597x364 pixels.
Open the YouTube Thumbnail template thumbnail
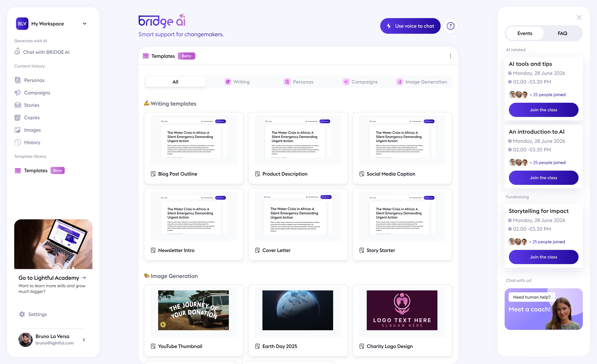pyautogui.click(x=193, y=310)
